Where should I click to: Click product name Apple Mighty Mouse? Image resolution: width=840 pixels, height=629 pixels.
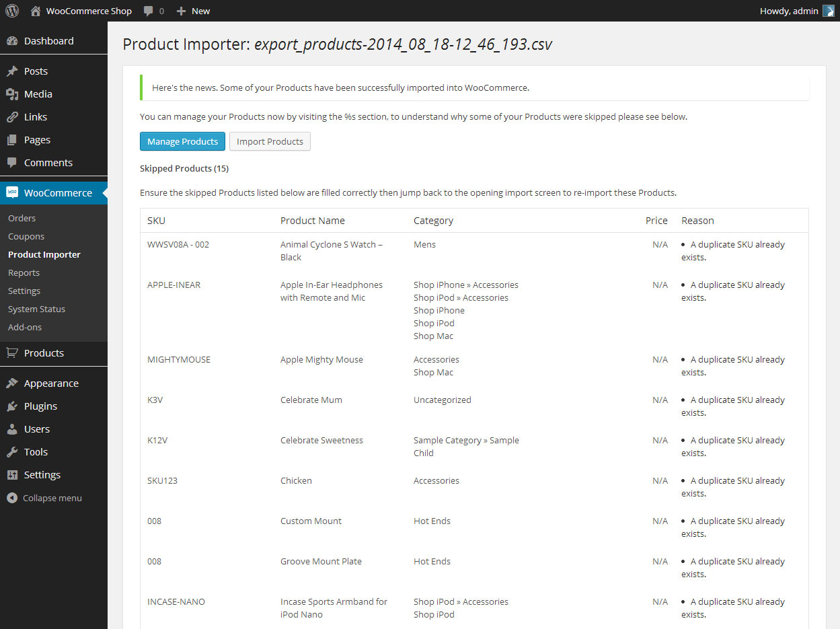tap(321, 360)
